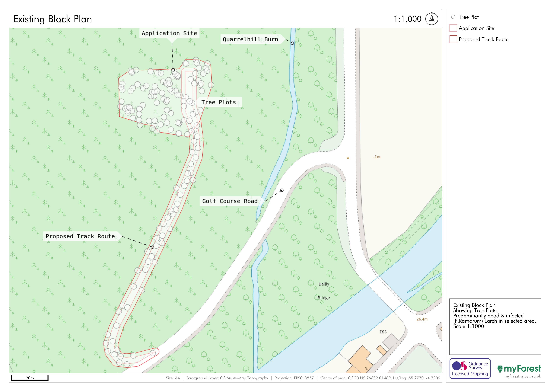
Task: Click the Tree Plot legend circle symbol
Action: point(453,17)
